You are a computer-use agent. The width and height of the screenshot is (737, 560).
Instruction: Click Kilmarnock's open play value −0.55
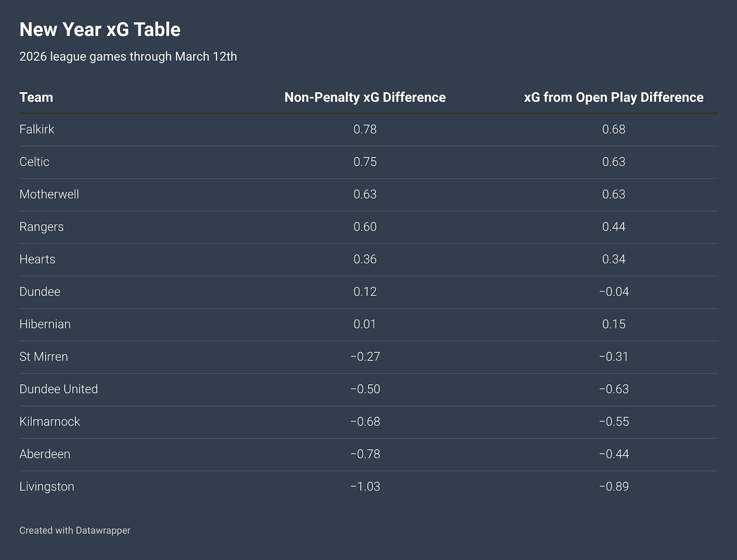(613, 421)
